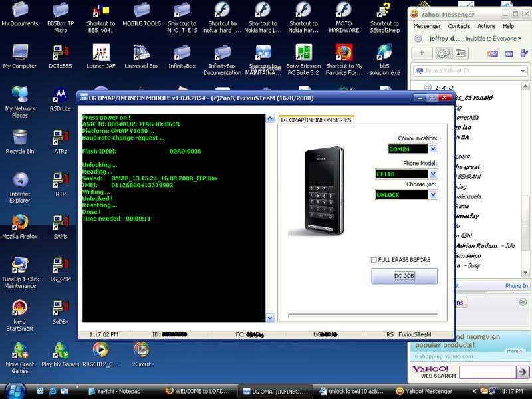Click the Yahoo web search go arrow button

pyautogui.click(x=522, y=372)
